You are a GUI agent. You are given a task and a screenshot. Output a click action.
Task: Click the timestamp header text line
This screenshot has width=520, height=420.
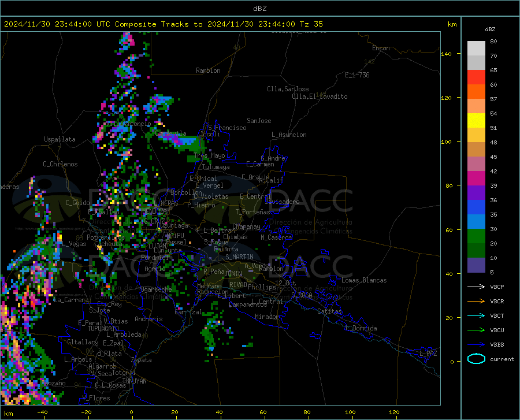(163, 24)
